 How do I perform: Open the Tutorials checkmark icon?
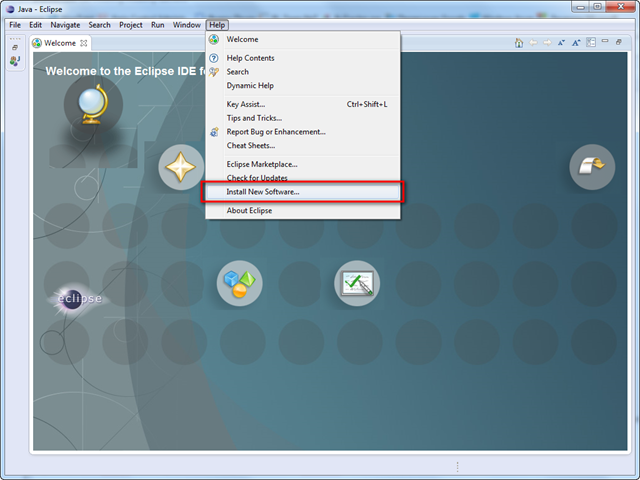pos(357,283)
